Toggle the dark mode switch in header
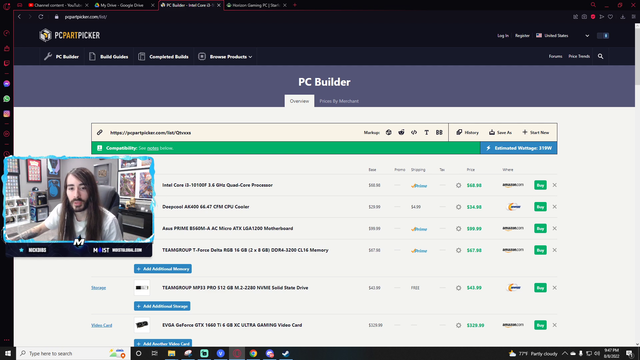640x360 pixels. [x=603, y=36]
